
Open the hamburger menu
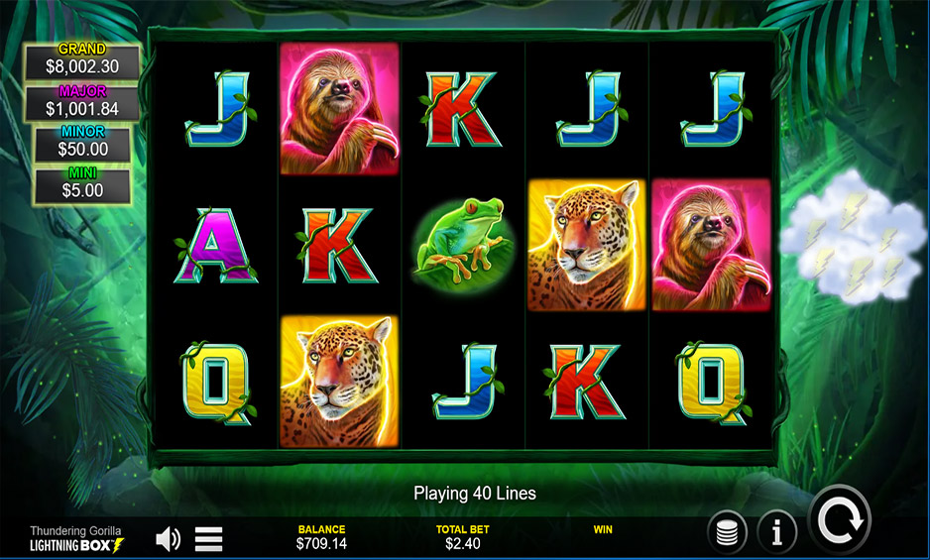209,538
